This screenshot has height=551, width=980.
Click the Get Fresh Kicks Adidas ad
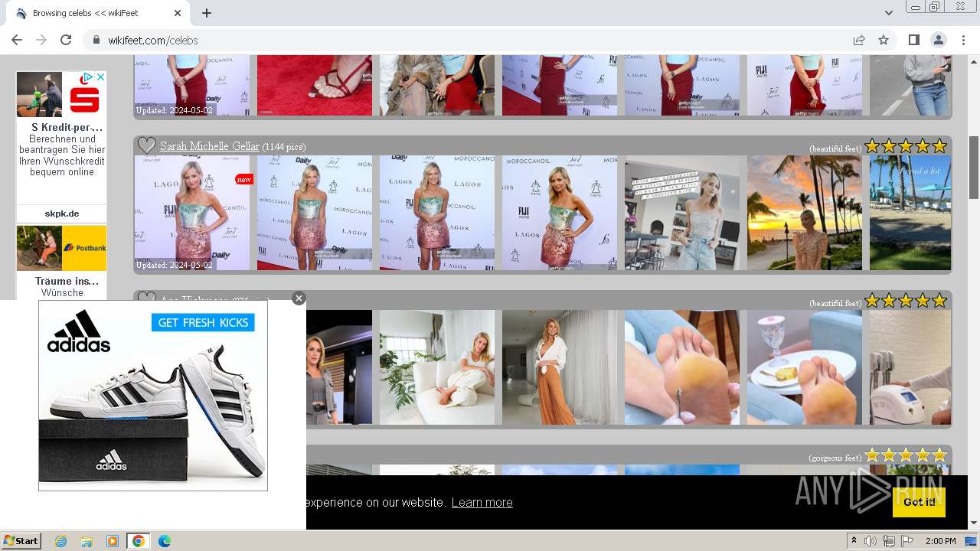click(153, 396)
